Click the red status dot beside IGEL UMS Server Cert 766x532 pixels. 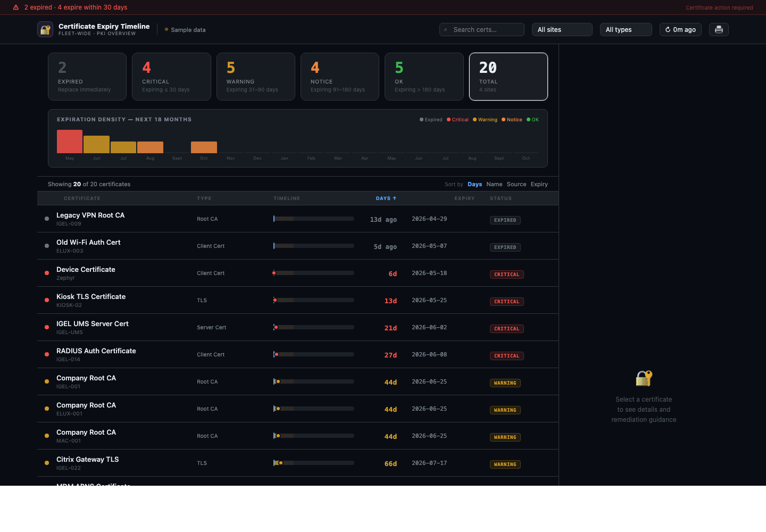[x=47, y=327]
